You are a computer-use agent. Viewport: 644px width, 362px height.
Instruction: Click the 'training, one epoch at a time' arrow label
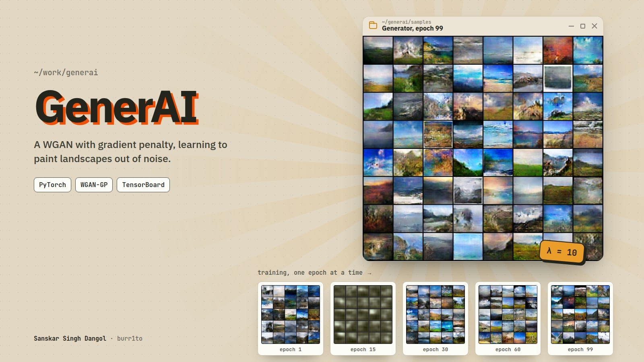pyautogui.click(x=314, y=273)
